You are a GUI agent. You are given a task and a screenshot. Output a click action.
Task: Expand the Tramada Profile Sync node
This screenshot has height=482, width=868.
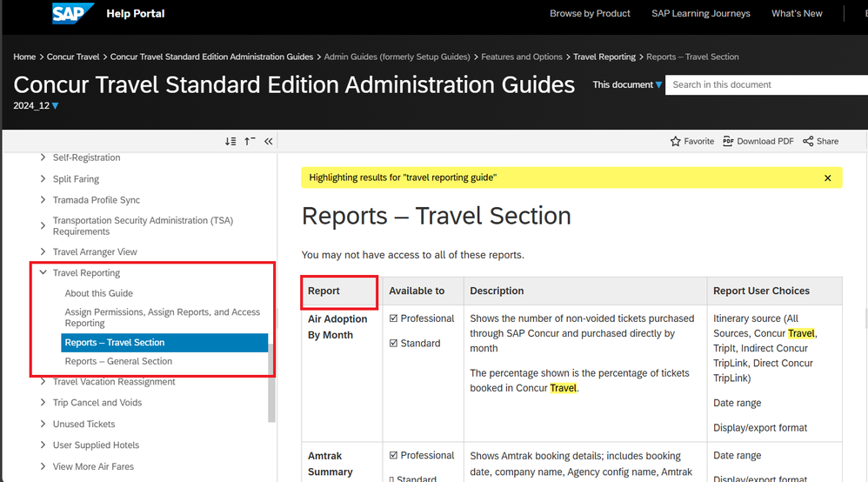[43, 199]
